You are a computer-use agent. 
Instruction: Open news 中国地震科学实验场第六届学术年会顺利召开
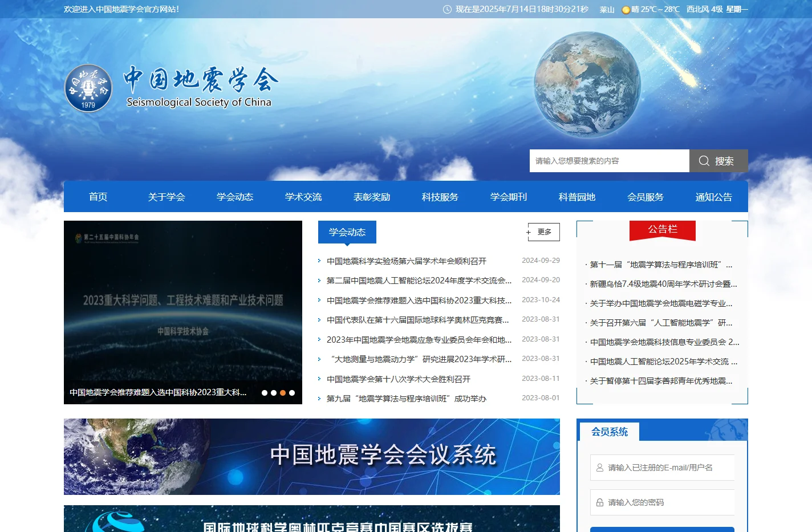[407, 261]
